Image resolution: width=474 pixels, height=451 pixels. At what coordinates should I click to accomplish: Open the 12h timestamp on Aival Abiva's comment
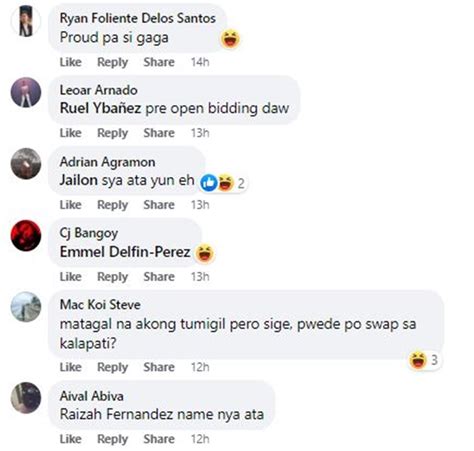pos(200,439)
